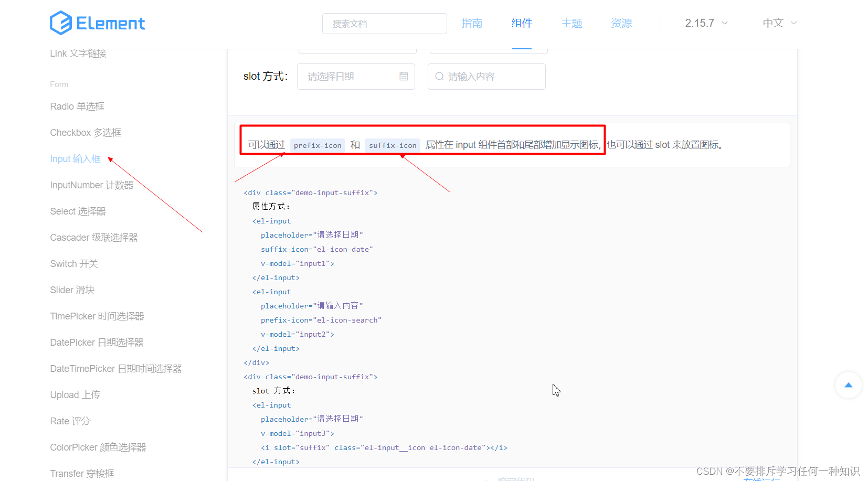Open TimePicker 时间选择器 in sidebar
Viewport: 868px width, 481px height.
click(97, 316)
